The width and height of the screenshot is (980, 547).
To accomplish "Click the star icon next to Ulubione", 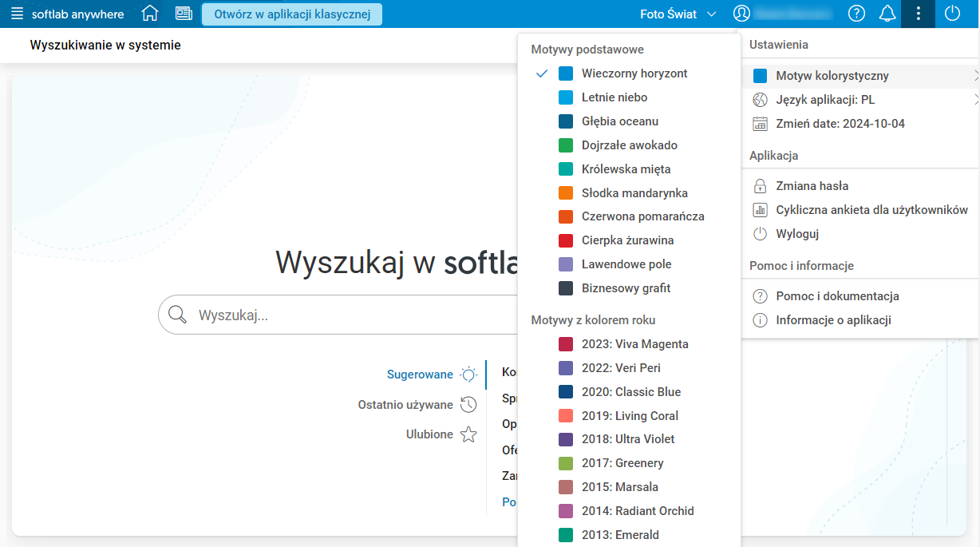I will click(x=468, y=434).
